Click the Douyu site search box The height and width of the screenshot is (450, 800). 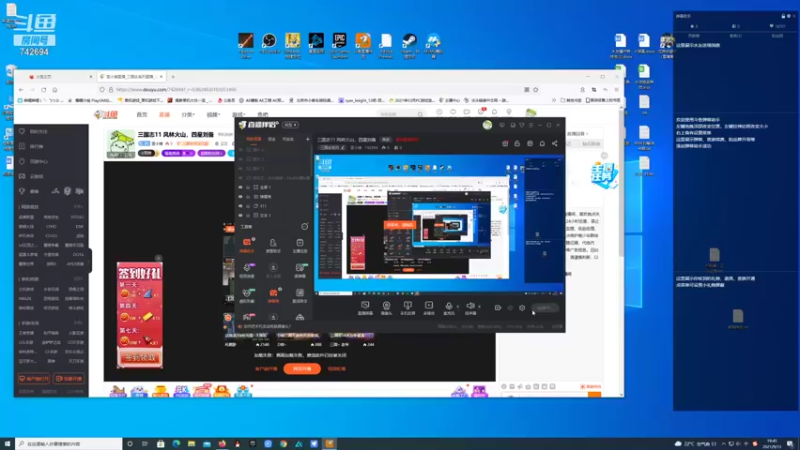pyautogui.click(x=402, y=114)
